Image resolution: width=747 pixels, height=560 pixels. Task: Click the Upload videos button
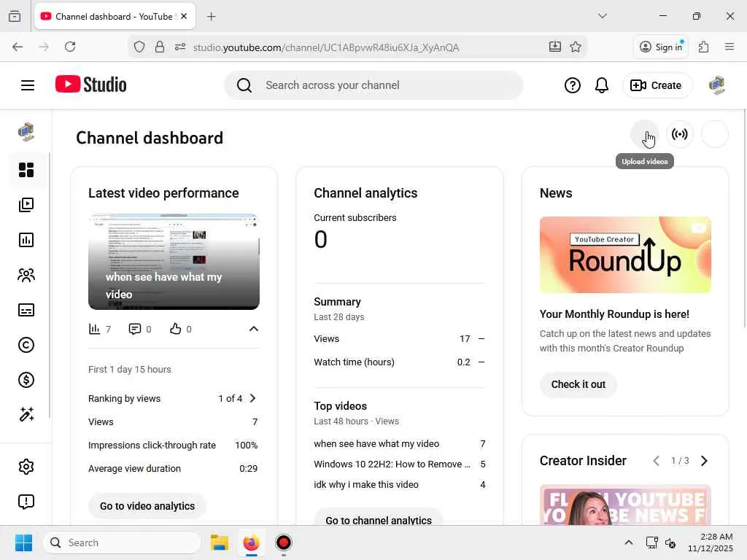coord(645,135)
